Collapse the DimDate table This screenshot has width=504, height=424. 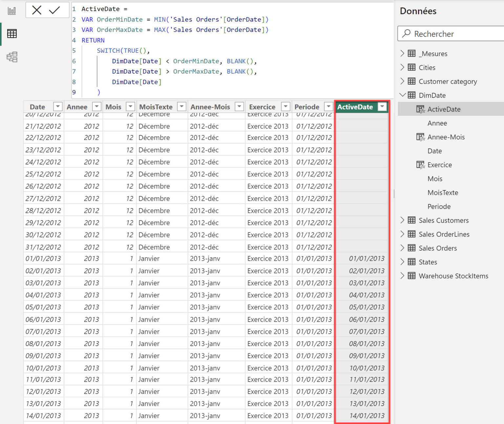(402, 95)
